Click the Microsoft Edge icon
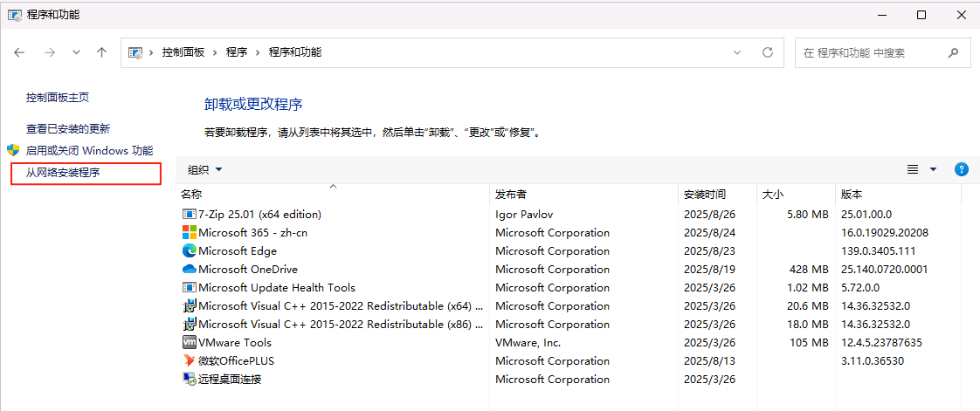 click(x=189, y=251)
